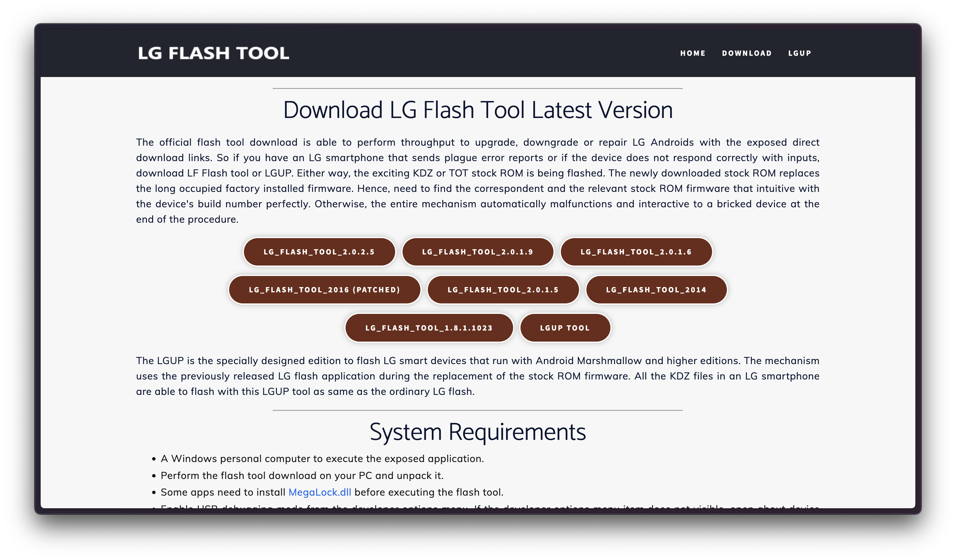This screenshot has height=560, width=956.
Task: Go to the LGUP navigation item
Action: (799, 53)
